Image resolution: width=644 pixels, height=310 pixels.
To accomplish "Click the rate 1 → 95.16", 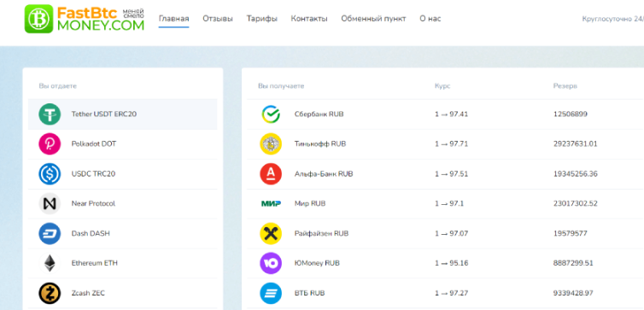I will [451, 263].
